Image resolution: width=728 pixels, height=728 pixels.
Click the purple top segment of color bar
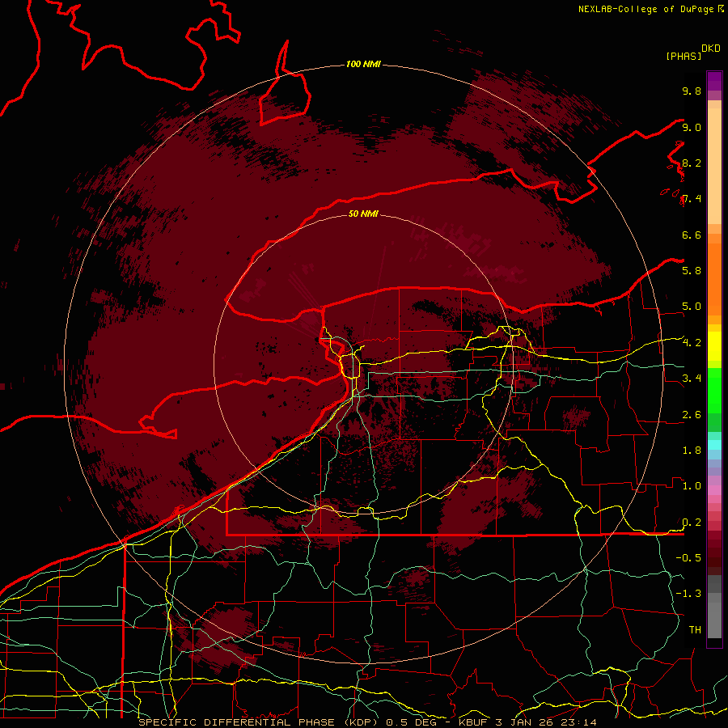coord(714,81)
